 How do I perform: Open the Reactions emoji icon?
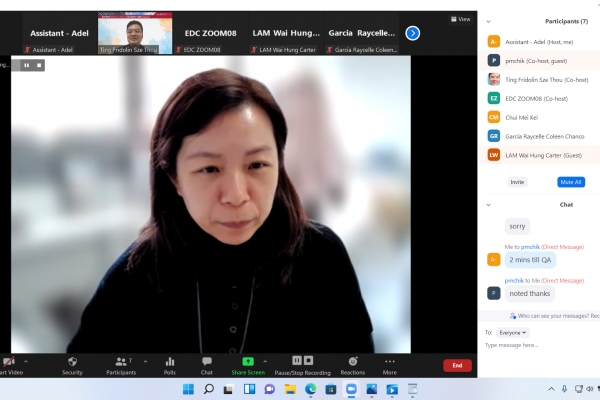(353, 361)
